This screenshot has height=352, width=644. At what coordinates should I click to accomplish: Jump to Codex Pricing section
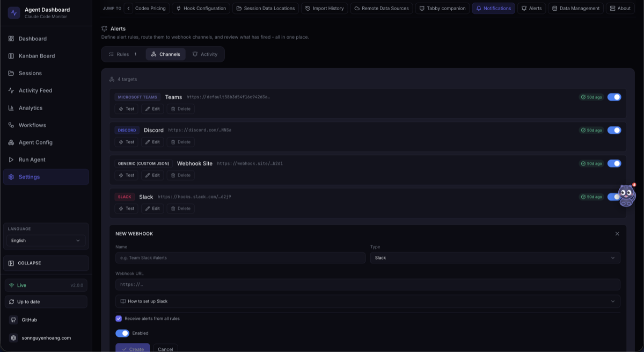coord(151,8)
